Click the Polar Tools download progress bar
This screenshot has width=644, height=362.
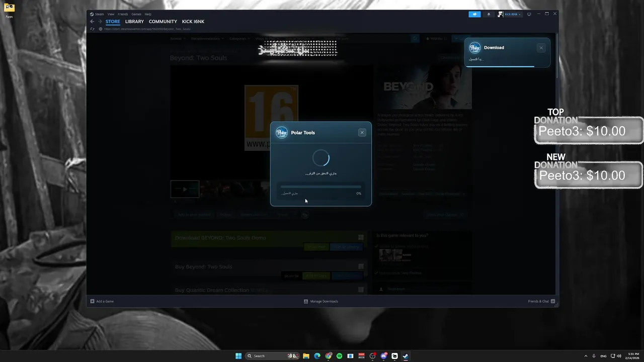[321, 187]
